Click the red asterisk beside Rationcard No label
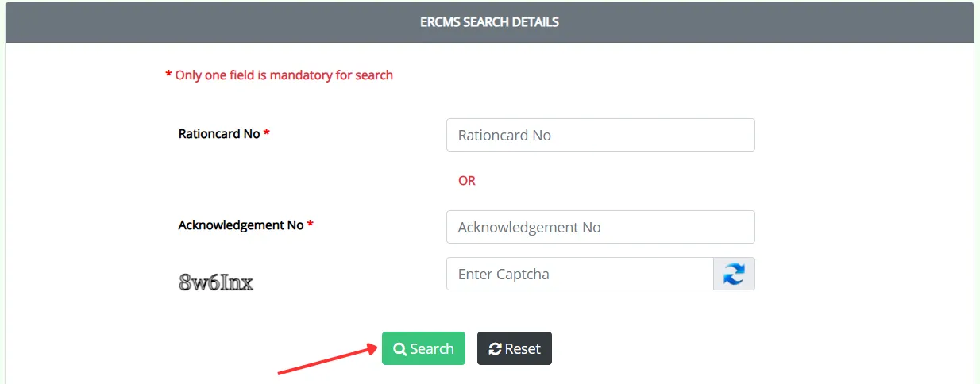Image resolution: width=980 pixels, height=384 pixels. point(267,134)
